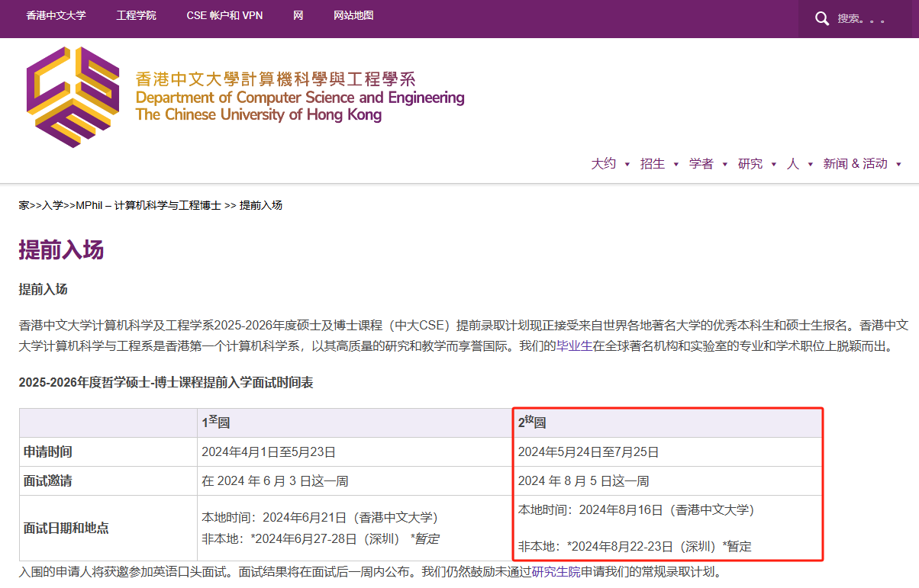The height and width of the screenshot is (588, 919).
Task: Click the 研究生院 hyperlink
Action: coord(556,572)
